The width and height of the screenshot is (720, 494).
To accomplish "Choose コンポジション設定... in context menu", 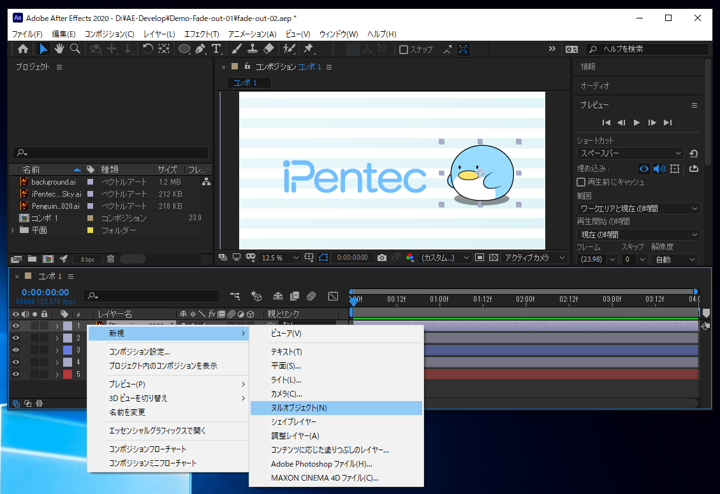I will [168, 352].
